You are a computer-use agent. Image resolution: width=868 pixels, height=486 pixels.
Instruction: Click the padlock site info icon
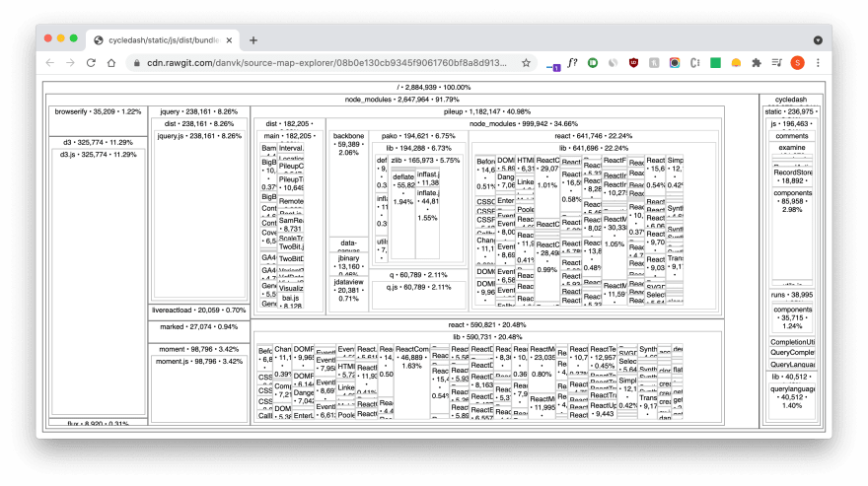click(137, 63)
